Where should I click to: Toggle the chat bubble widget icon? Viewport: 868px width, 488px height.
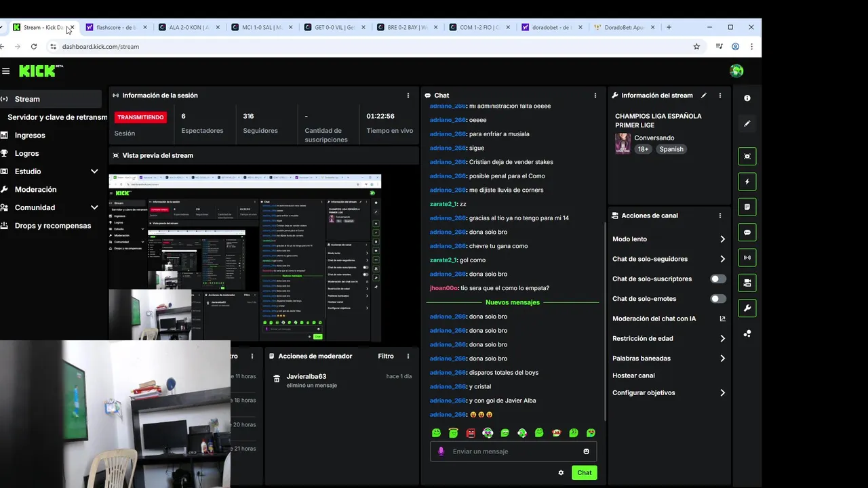pos(747,232)
